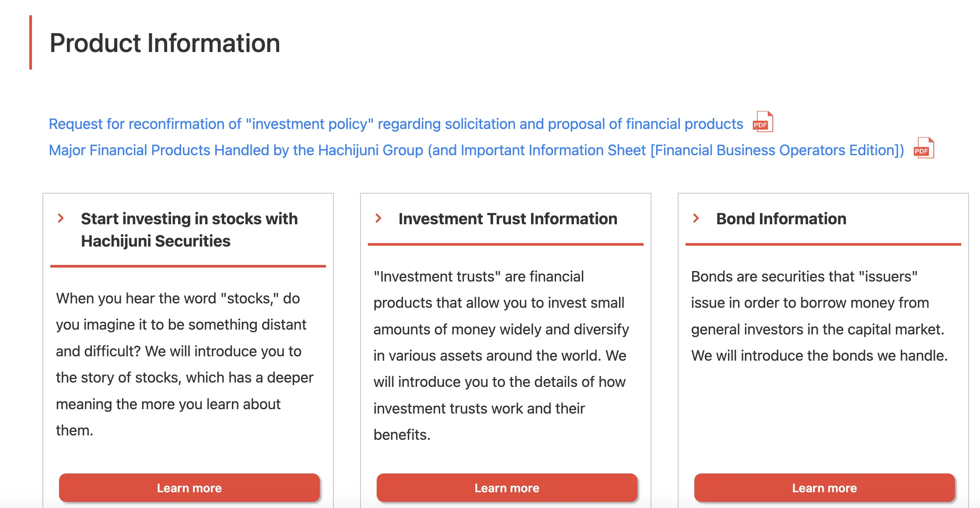Open the investment policy reconfirmation request link
Image resolution: width=980 pixels, height=508 pixels.
click(x=396, y=124)
